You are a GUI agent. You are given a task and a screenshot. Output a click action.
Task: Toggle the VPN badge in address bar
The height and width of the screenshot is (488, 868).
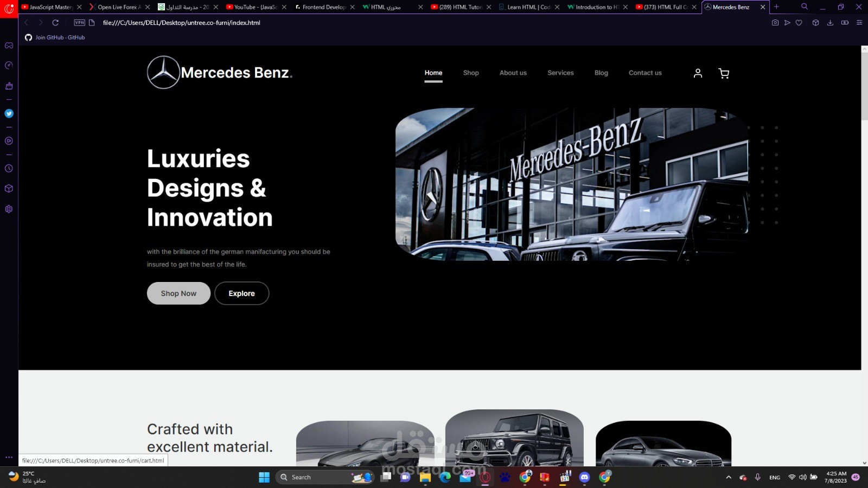80,23
